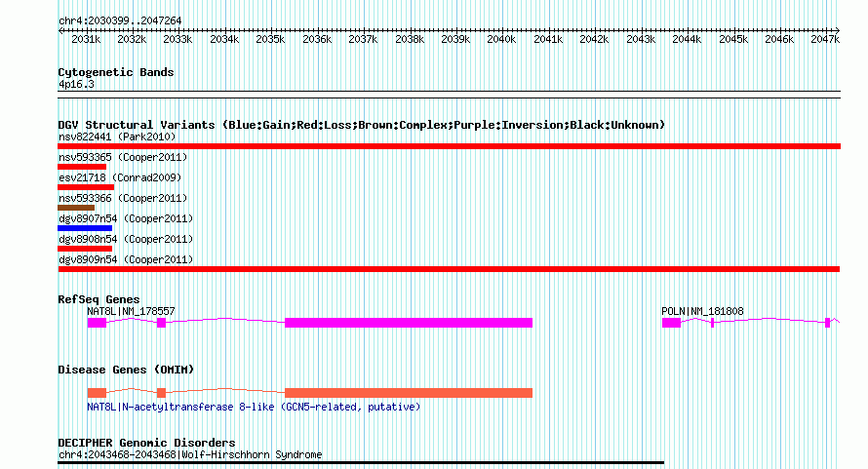The image size is (868, 469).
Task: Click chr4:2030399..2047264 coordinate text
Action: tap(120, 21)
